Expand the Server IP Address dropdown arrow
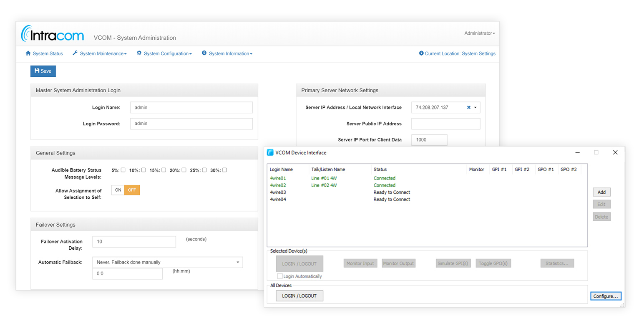Viewport: 644px width, 329px height. click(475, 107)
